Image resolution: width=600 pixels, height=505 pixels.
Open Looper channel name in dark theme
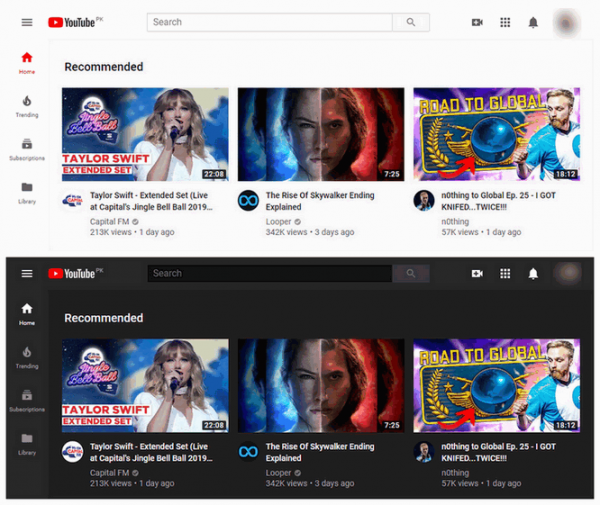[279, 473]
